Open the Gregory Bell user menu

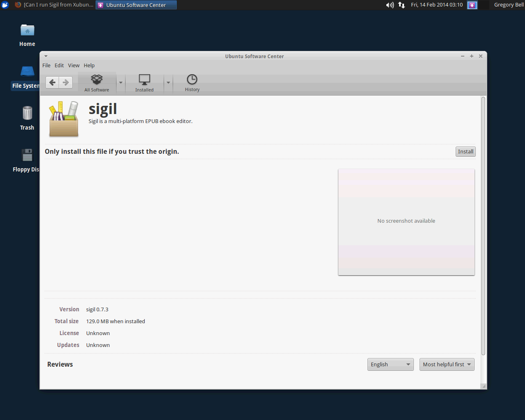509,5
